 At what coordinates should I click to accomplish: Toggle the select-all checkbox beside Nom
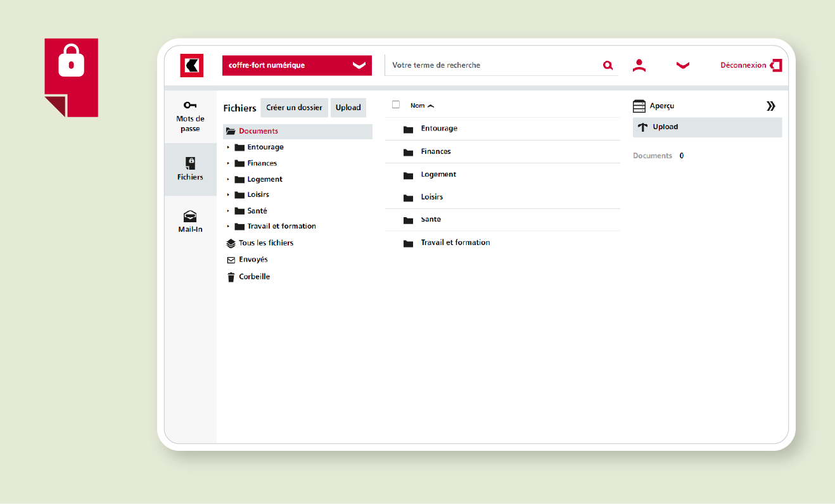(396, 105)
